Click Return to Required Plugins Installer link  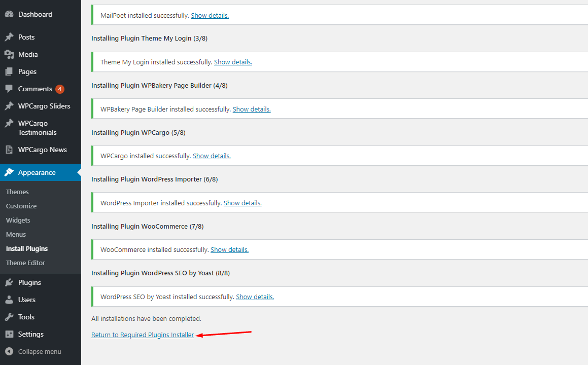pyautogui.click(x=143, y=335)
